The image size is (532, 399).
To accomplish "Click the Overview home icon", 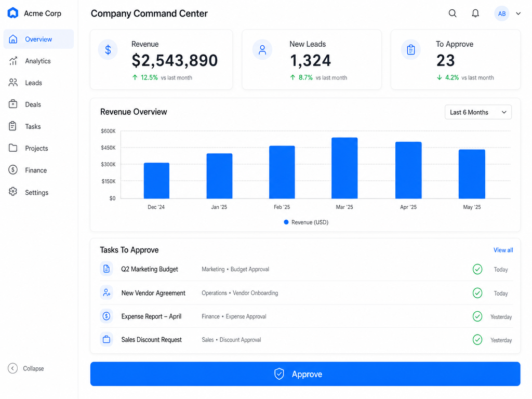I will [13, 39].
